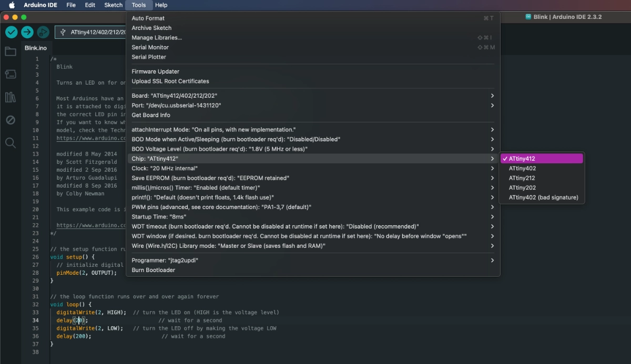Close the open Tools menu
Screen dimensions: 631x364
coord(139,5)
